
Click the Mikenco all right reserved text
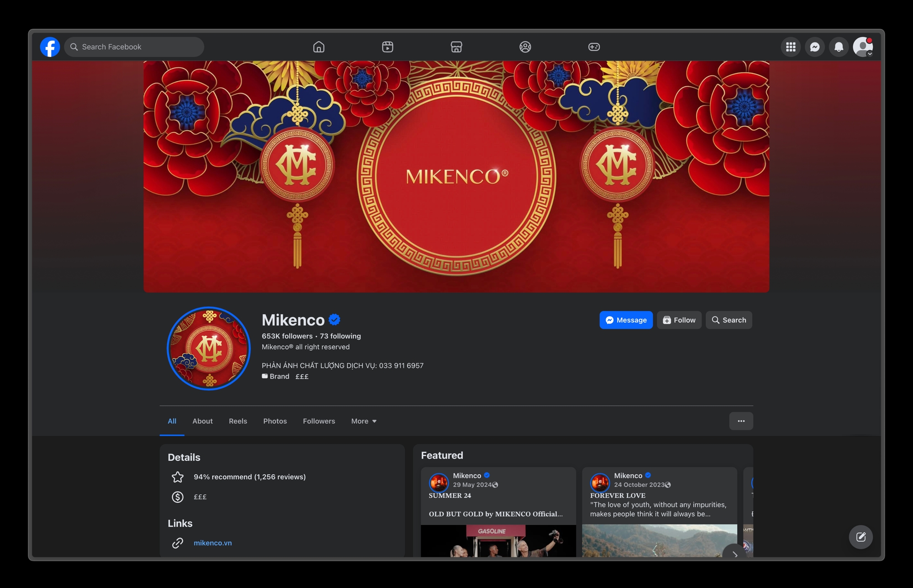pyautogui.click(x=305, y=347)
